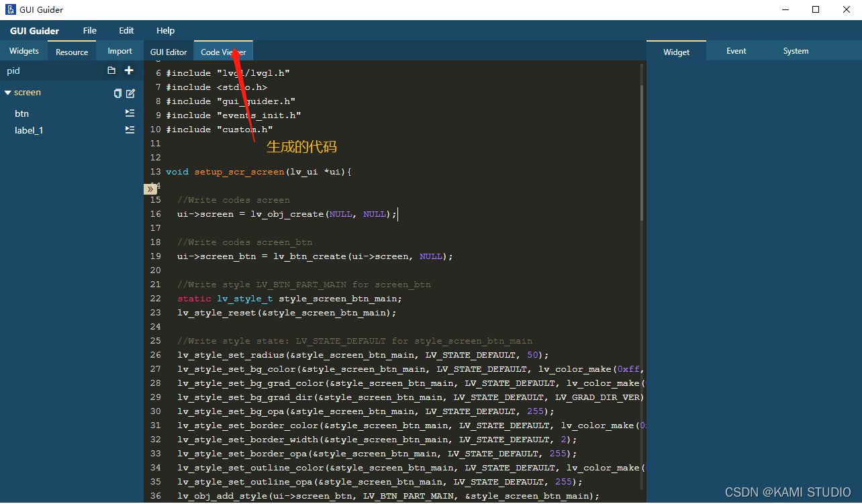Screen dimensions: 862x504
Task: Open the Help menu
Action: click(x=165, y=31)
